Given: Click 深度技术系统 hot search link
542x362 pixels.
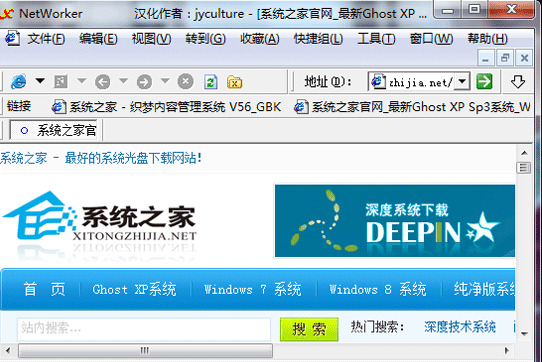Looking at the screenshot, I should 460,327.
